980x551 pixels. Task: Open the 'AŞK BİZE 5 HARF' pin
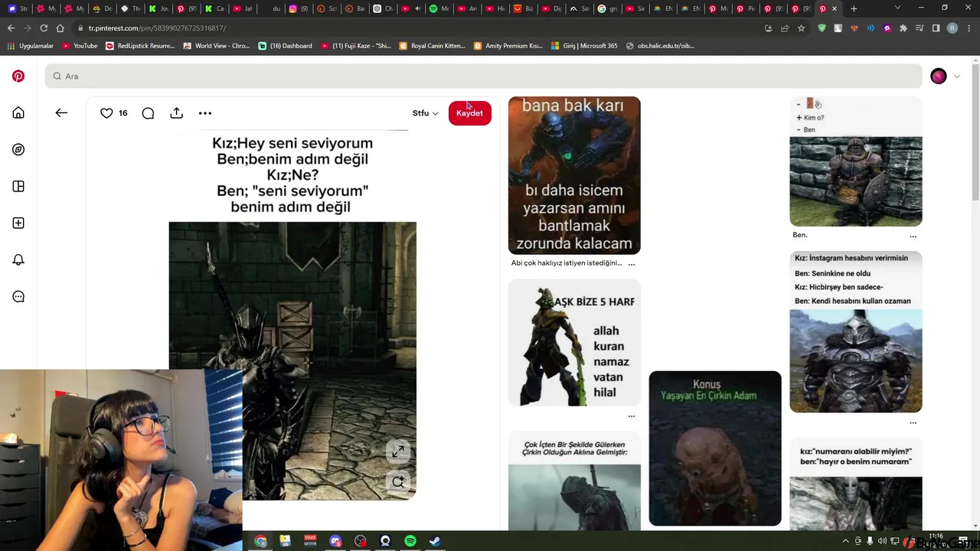click(574, 343)
